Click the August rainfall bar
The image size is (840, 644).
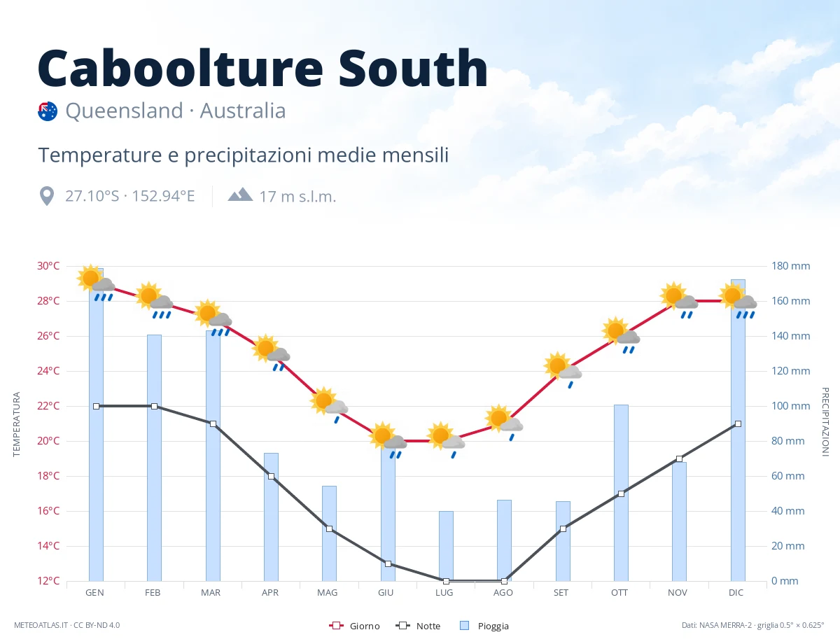(x=504, y=540)
